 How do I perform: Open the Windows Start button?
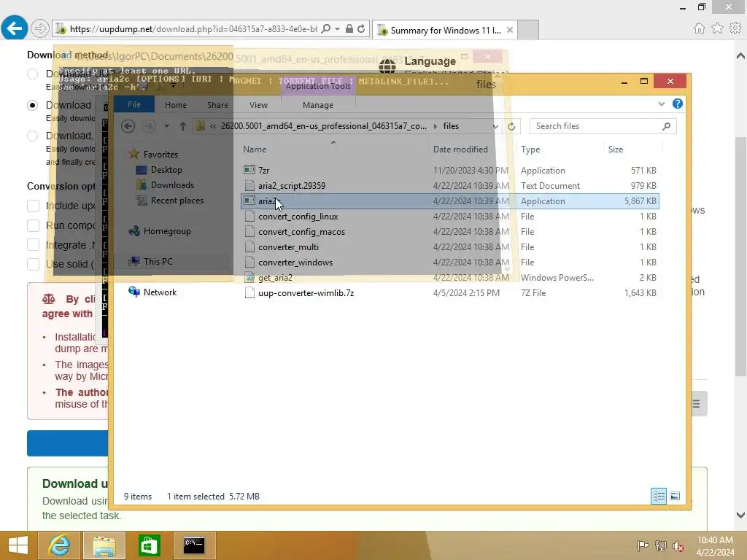pos(18,545)
